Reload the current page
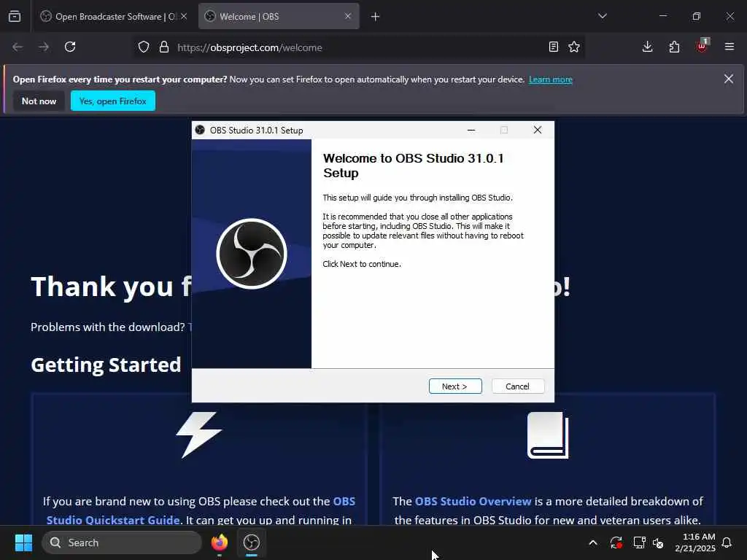747x560 pixels. pos(70,47)
